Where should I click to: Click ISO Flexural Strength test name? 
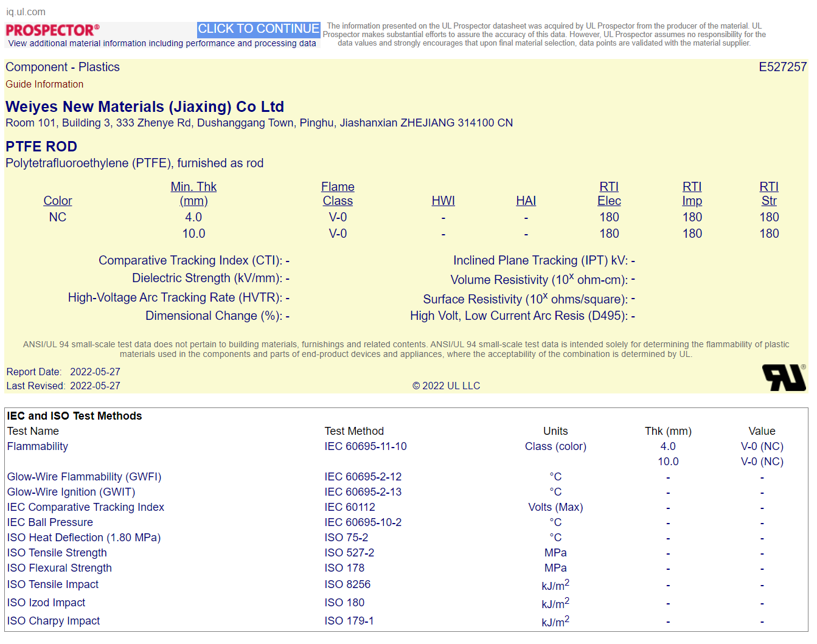60,568
